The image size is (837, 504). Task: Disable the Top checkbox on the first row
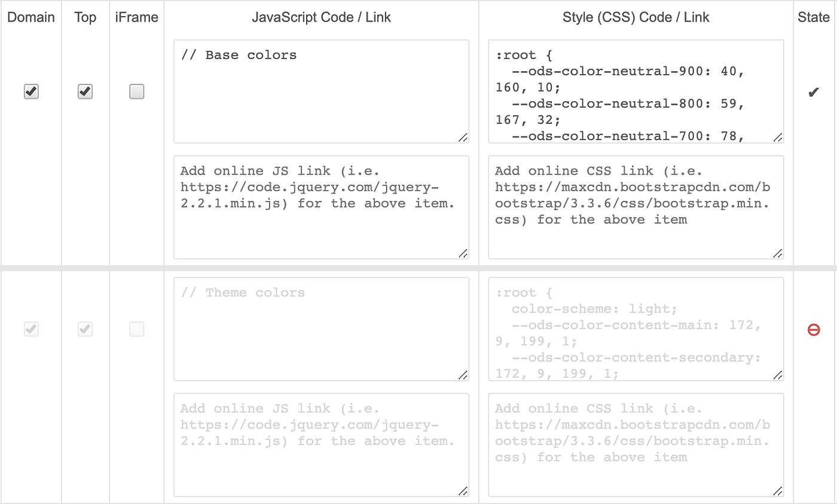point(84,91)
